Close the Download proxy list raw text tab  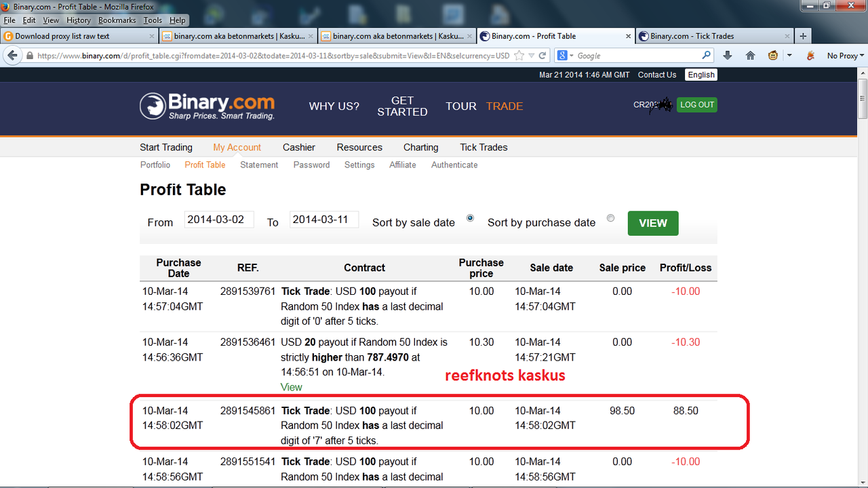click(x=152, y=36)
